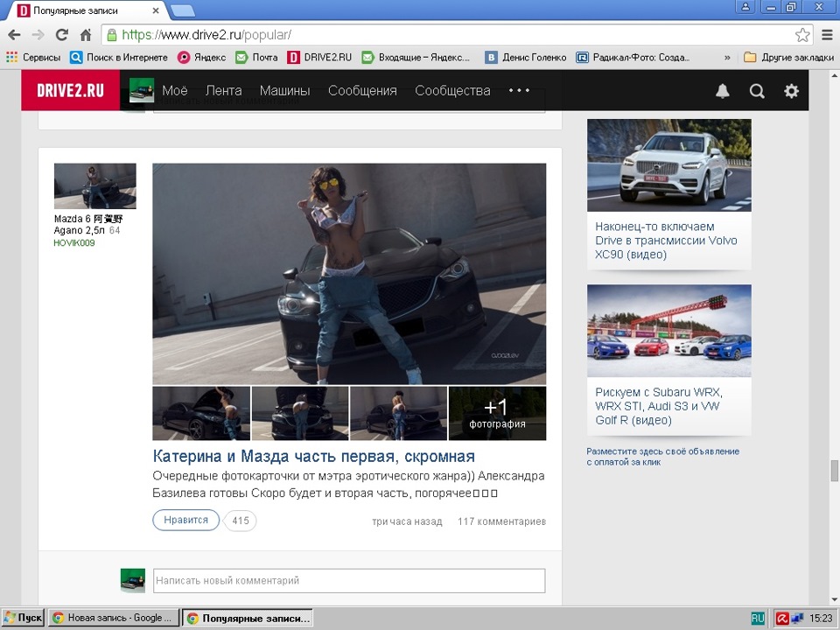Open Радикал-Фото bookmark

pos(633,58)
